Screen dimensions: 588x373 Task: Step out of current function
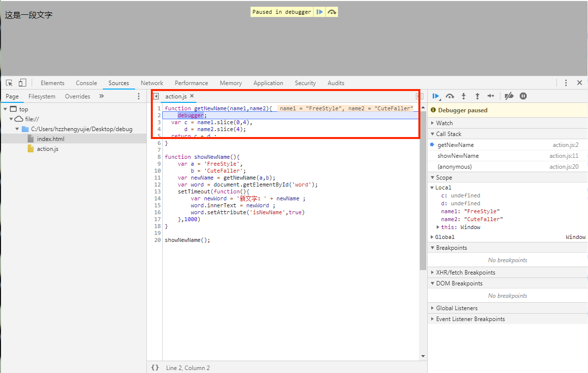pos(477,96)
